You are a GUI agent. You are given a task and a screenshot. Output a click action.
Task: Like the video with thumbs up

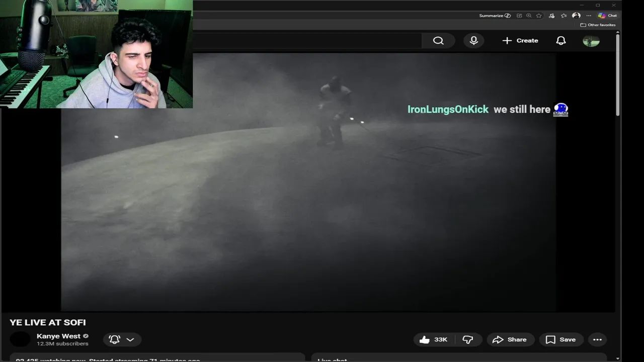pyautogui.click(x=433, y=339)
